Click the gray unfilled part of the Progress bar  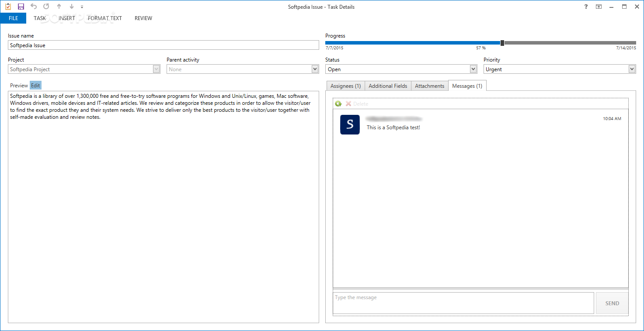[x=570, y=43]
